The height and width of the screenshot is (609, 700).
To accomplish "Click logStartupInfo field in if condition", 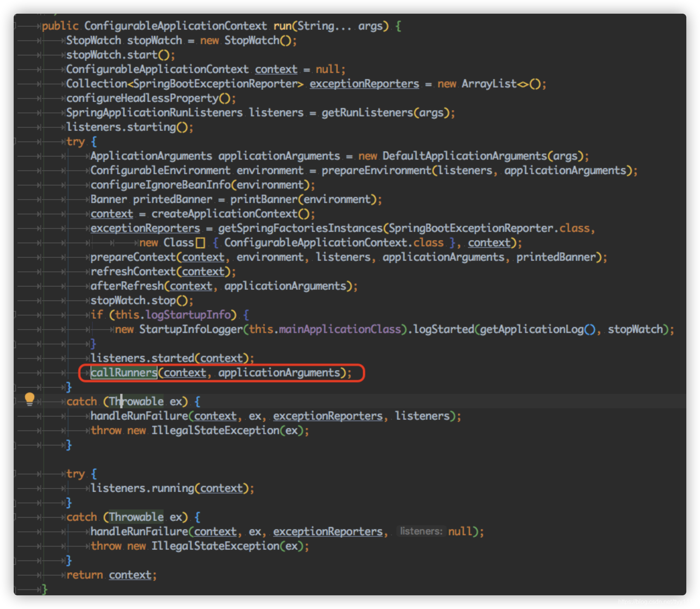I will [x=188, y=315].
